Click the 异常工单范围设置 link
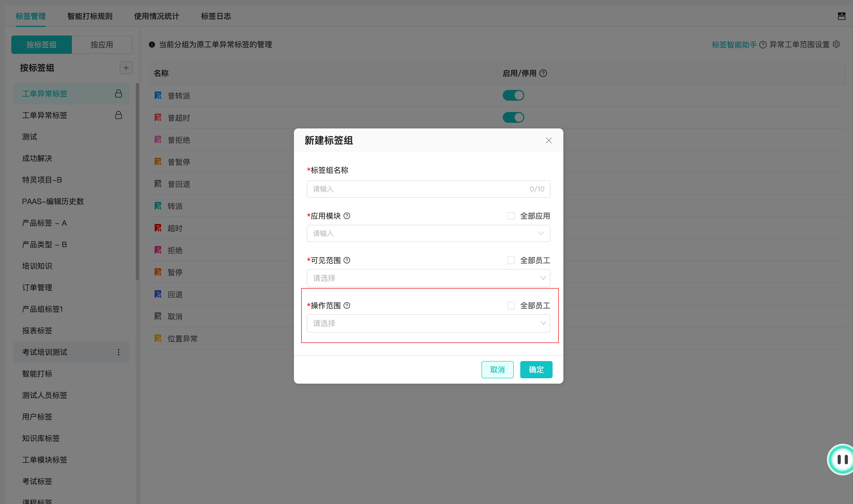The height and width of the screenshot is (504, 853). (x=799, y=45)
